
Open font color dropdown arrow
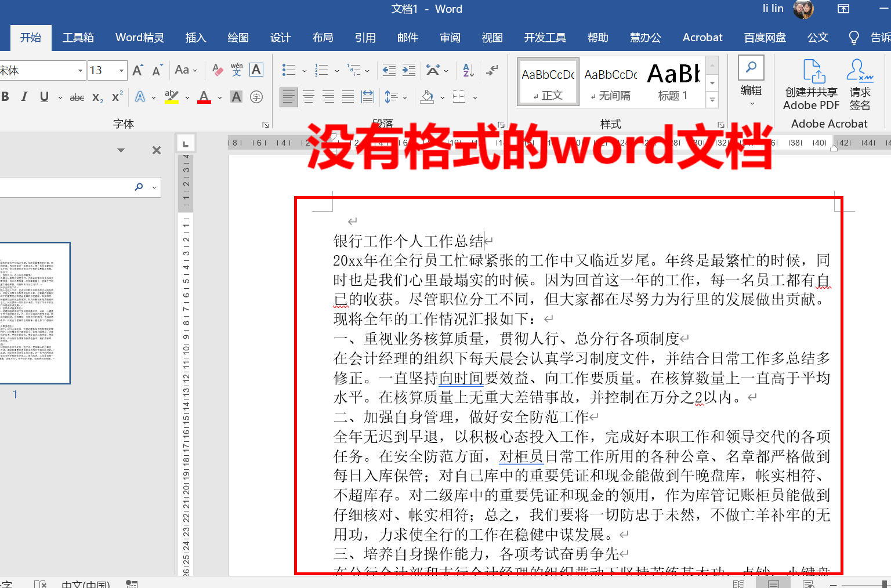(x=220, y=97)
